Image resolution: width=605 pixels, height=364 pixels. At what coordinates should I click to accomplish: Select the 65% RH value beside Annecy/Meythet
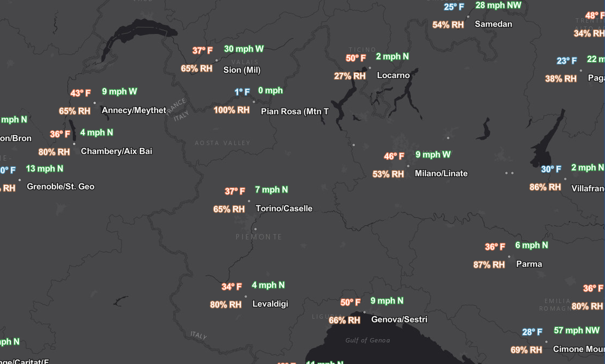tap(74, 111)
